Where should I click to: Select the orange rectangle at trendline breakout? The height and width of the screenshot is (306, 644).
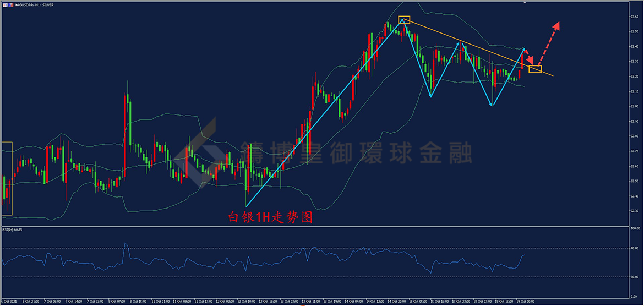[535, 69]
